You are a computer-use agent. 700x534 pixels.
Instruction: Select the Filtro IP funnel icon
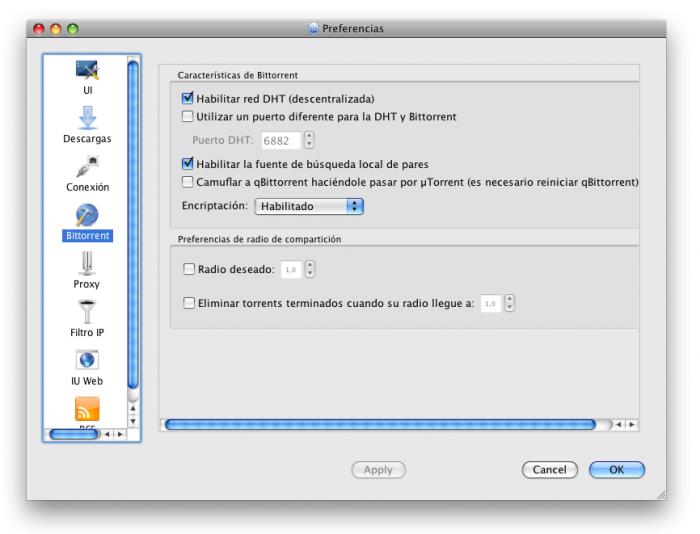[87, 312]
